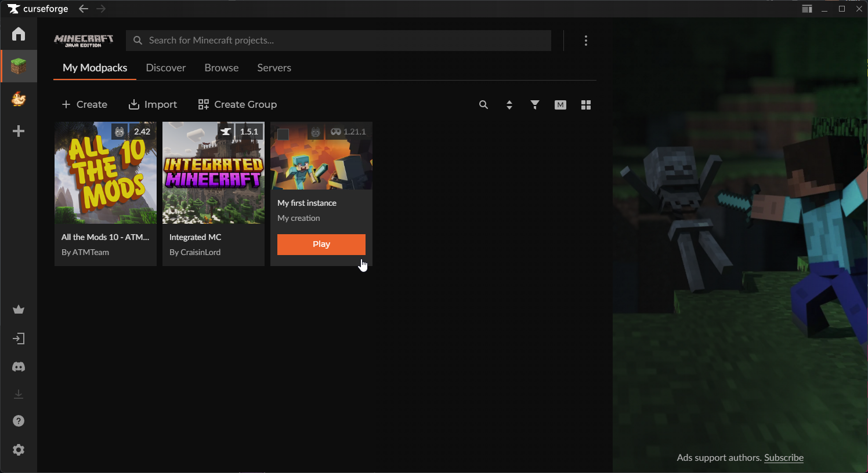Open the All the Mods 10 thumbnail

pyautogui.click(x=106, y=173)
